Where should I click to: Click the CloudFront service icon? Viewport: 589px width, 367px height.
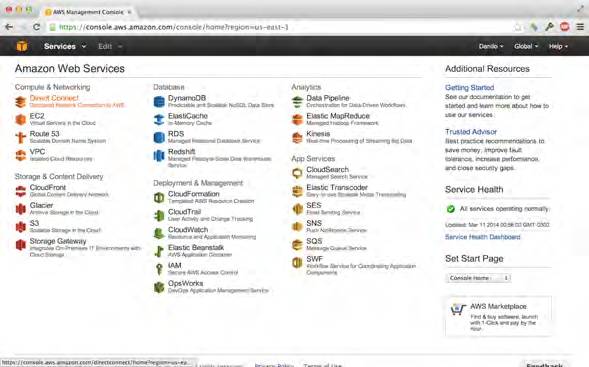click(x=21, y=191)
